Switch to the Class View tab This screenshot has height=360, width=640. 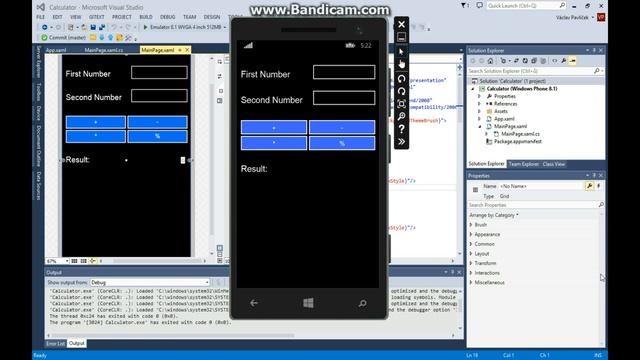[x=553, y=164]
